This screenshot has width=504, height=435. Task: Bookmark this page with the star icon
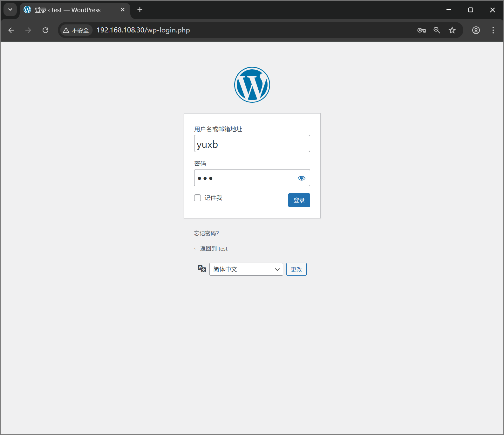click(x=452, y=30)
